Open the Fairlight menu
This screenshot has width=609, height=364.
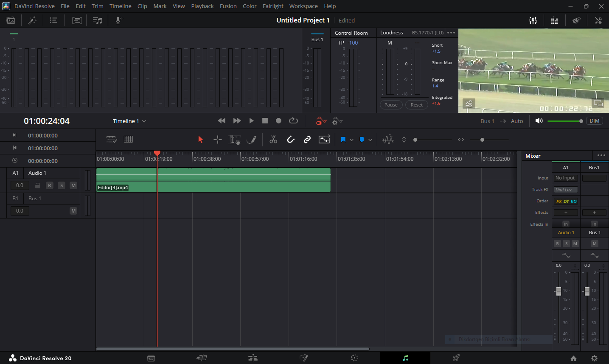click(273, 6)
